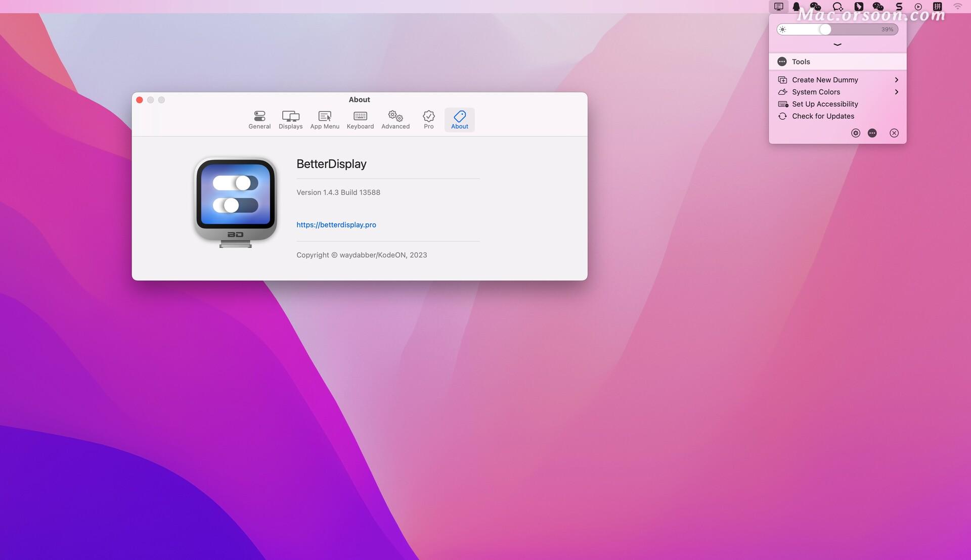The width and height of the screenshot is (971, 560).
Task: Click the Tools section header
Action: [x=801, y=62]
